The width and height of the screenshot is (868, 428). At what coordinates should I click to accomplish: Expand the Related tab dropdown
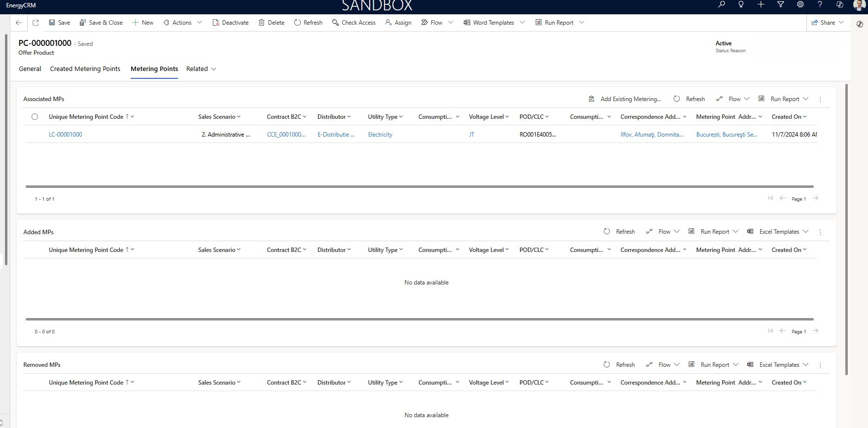click(201, 69)
